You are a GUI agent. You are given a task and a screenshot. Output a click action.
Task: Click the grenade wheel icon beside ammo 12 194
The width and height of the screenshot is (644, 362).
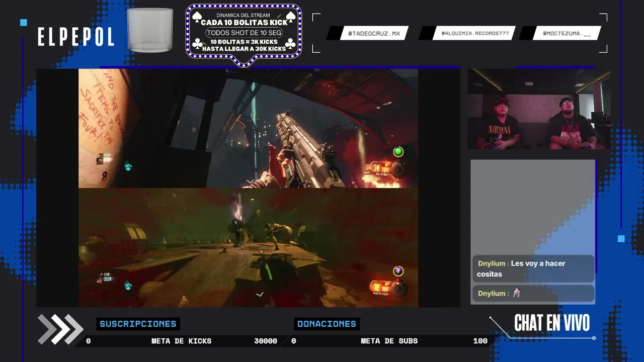coord(399,289)
